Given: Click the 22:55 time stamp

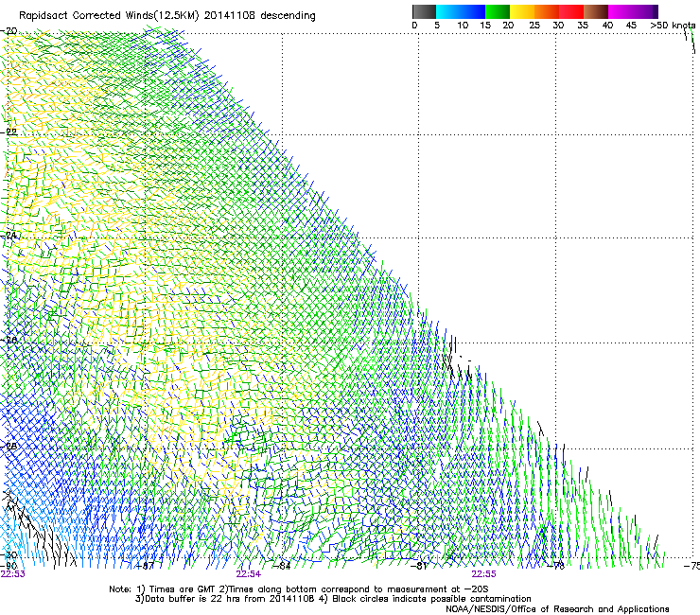Looking at the screenshot, I should point(484,574).
